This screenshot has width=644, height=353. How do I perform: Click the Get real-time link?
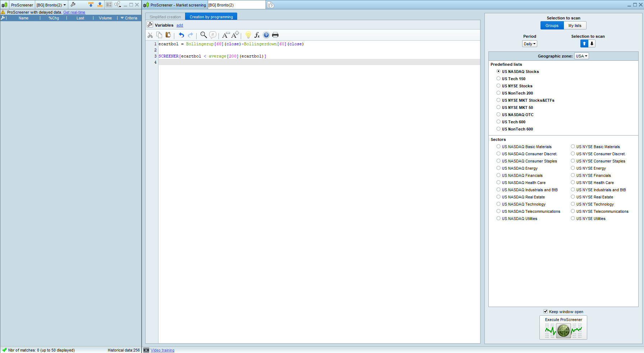[74, 12]
